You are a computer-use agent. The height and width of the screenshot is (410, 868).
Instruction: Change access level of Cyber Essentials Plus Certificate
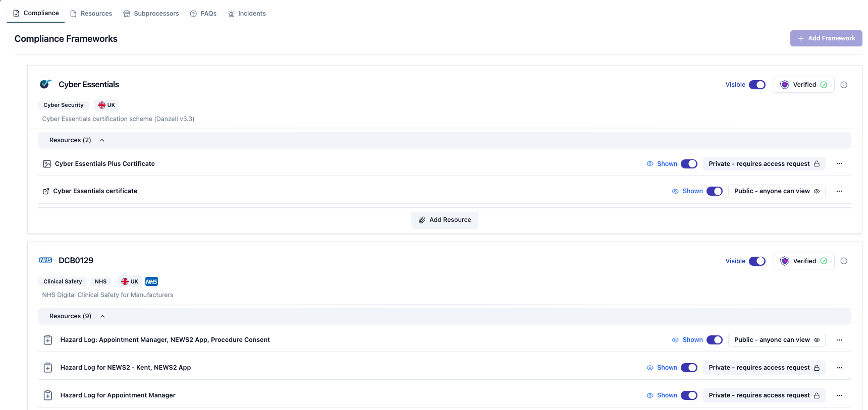[x=764, y=164]
